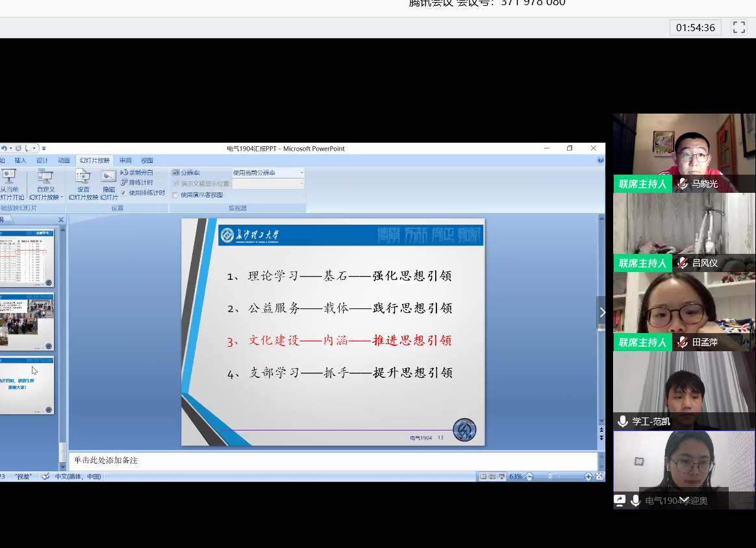Expand the collapsed video list chevron at bottom

(683, 499)
